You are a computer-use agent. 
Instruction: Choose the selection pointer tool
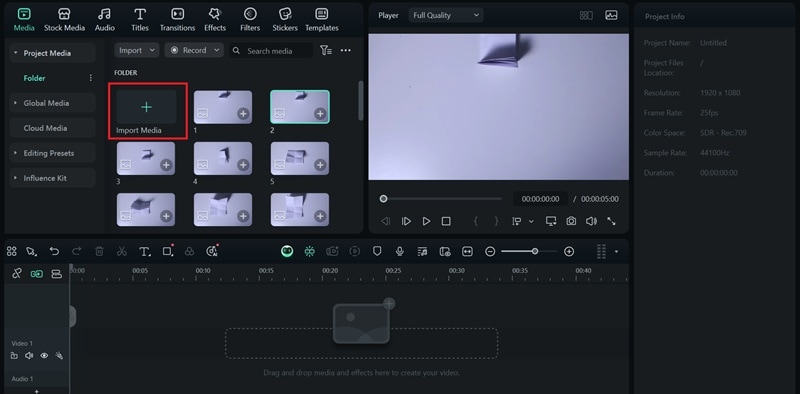pyautogui.click(x=32, y=251)
